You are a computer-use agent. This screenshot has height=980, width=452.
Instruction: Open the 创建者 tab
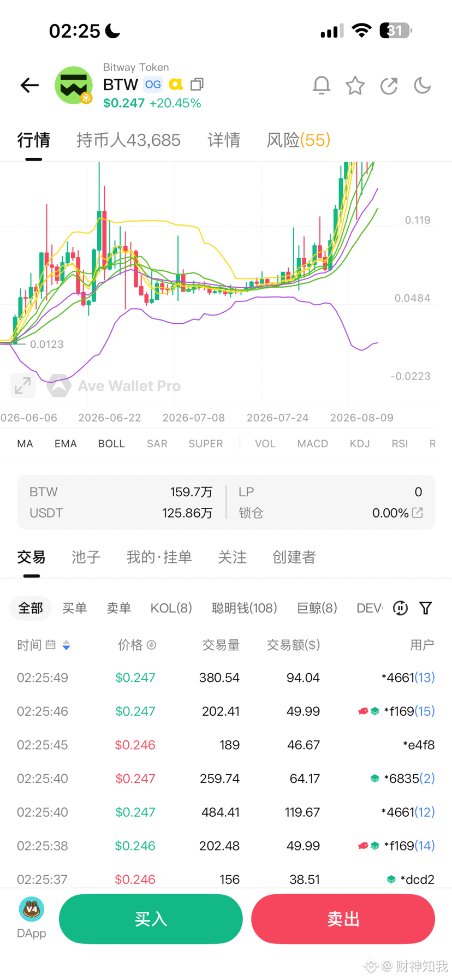(294, 557)
